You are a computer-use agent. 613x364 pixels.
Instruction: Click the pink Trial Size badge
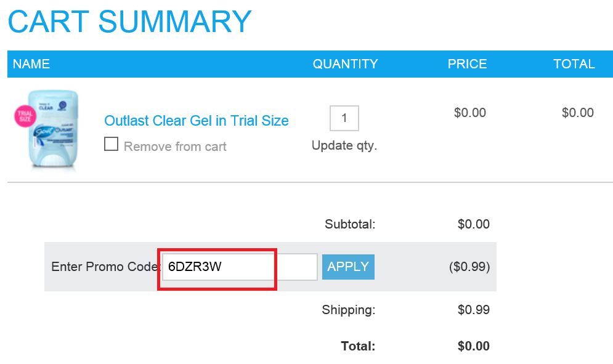coord(25,116)
